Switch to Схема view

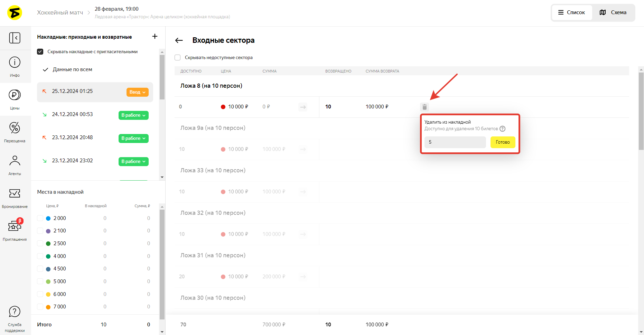613,12
